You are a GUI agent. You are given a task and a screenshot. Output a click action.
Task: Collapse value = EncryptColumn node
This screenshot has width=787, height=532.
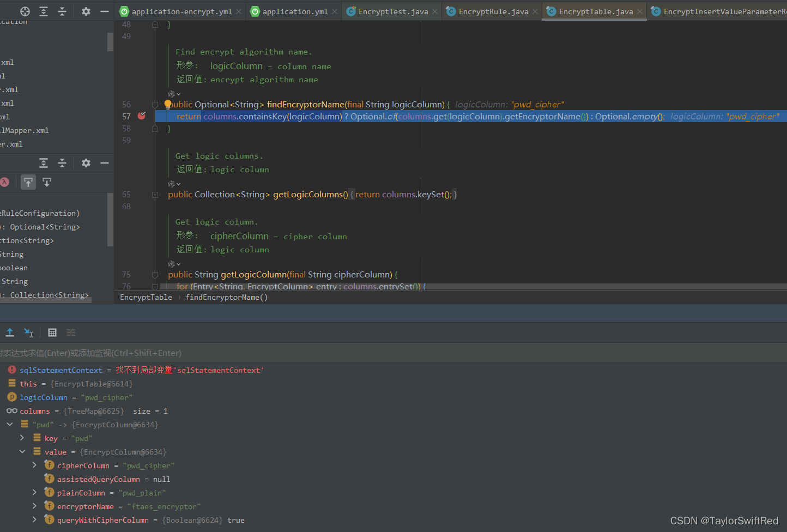[x=22, y=451]
